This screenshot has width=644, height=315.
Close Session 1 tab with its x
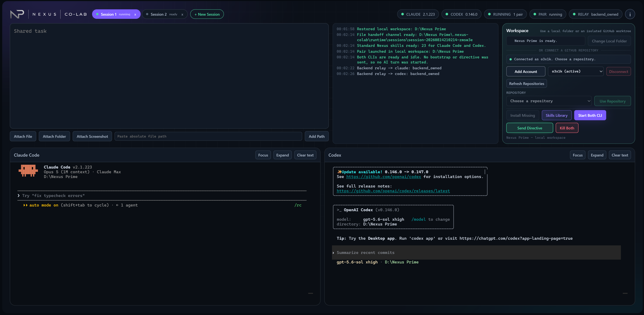coord(135,14)
